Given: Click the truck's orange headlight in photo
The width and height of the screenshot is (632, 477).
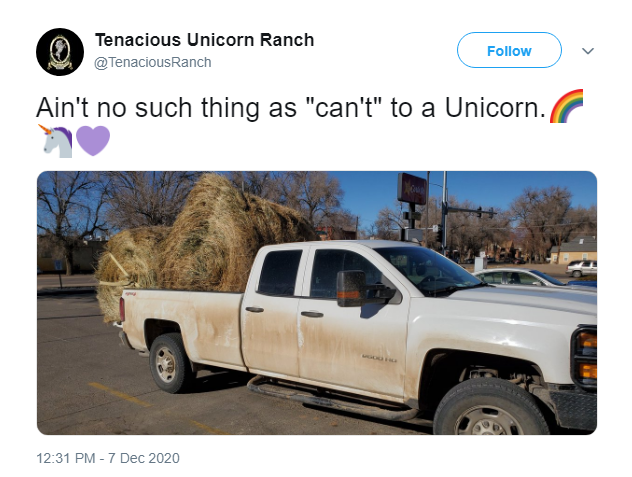Looking at the screenshot, I should (x=587, y=355).
